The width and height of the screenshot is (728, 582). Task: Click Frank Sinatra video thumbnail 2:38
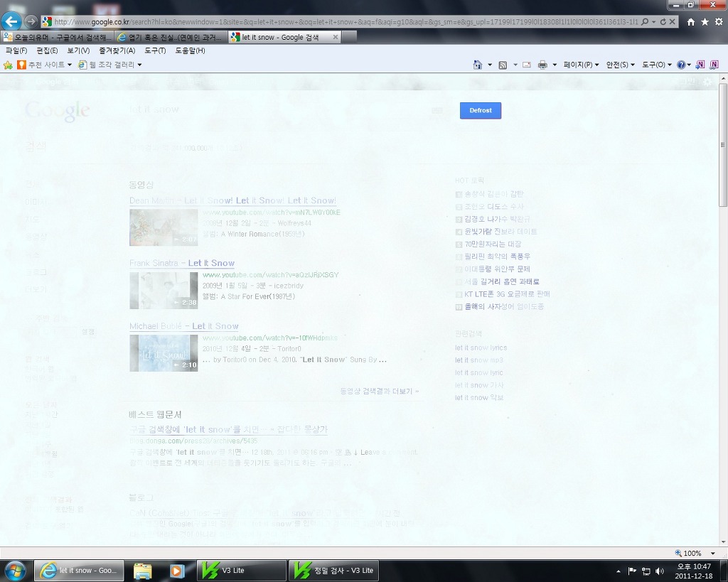[x=164, y=291]
